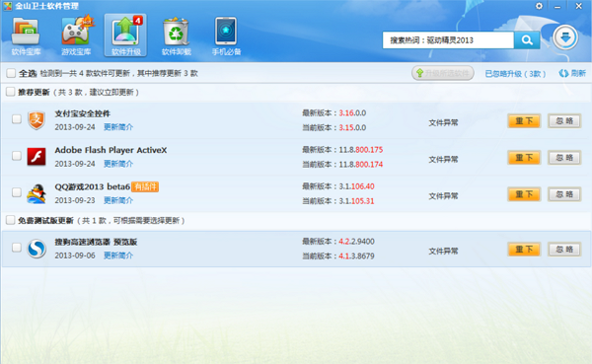Click the 升级所选软件 upgrade selected button
592x364 pixels.
[442, 73]
